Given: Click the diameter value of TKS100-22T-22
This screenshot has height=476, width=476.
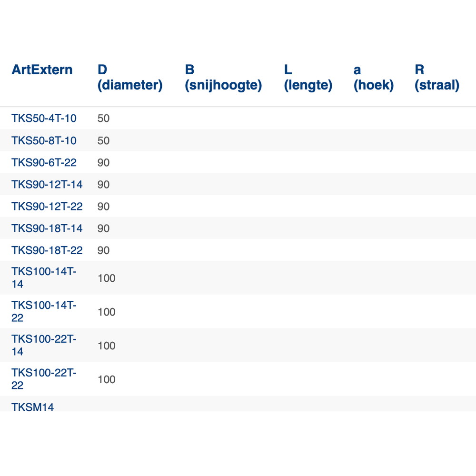Looking at the screenshot, I should coord(106,379).
